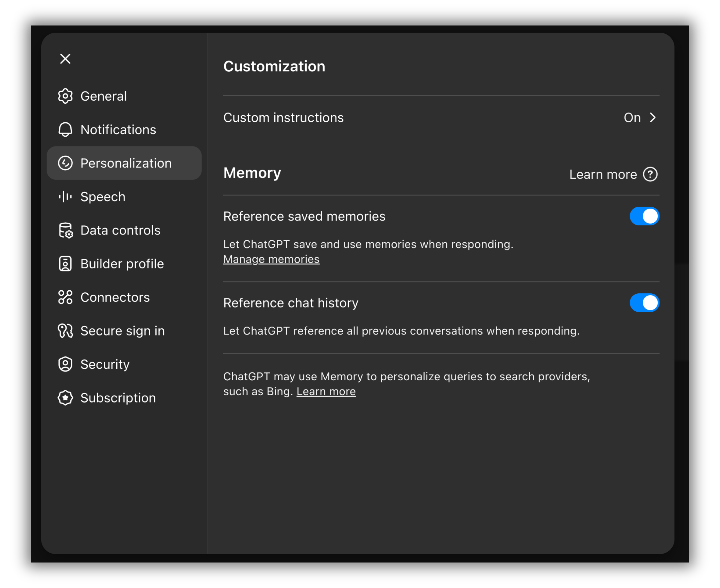This screenshot has height=588, width=720.
Task: Toggle Reference chat history switch
Action: tap(644, 303)
